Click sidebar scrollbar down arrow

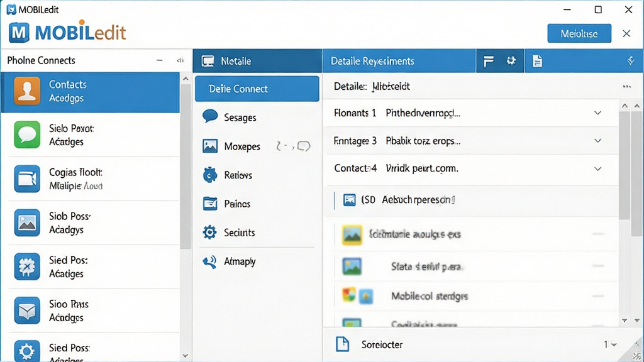(x=186, y=356)
